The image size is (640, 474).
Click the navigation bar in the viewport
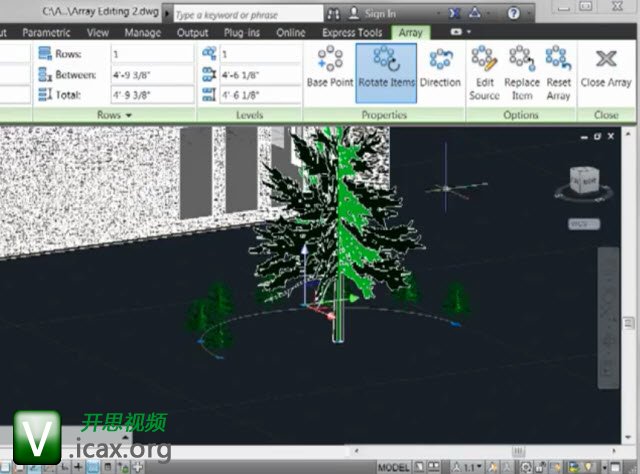pos(609,317)
